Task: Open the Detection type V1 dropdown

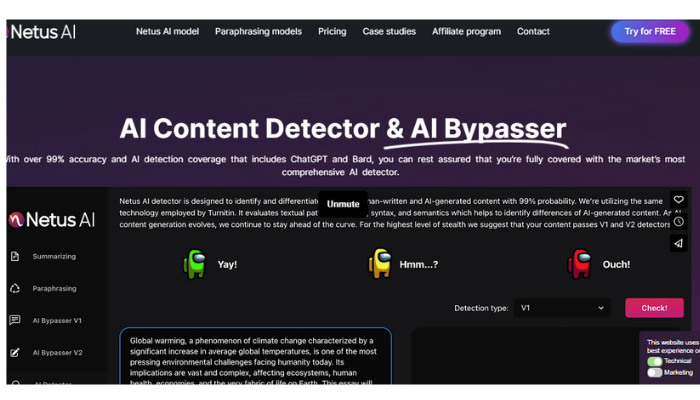Action: (562, 308)
